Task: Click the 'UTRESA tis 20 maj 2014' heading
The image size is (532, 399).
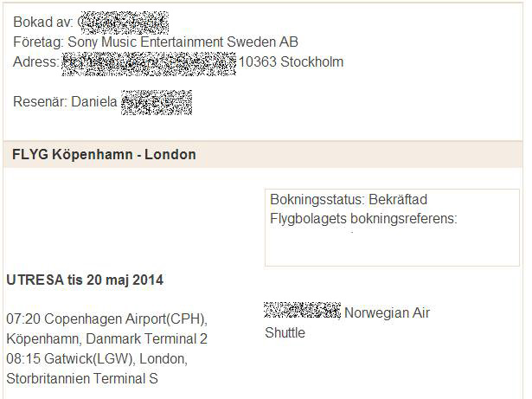Action: point(85,280)
